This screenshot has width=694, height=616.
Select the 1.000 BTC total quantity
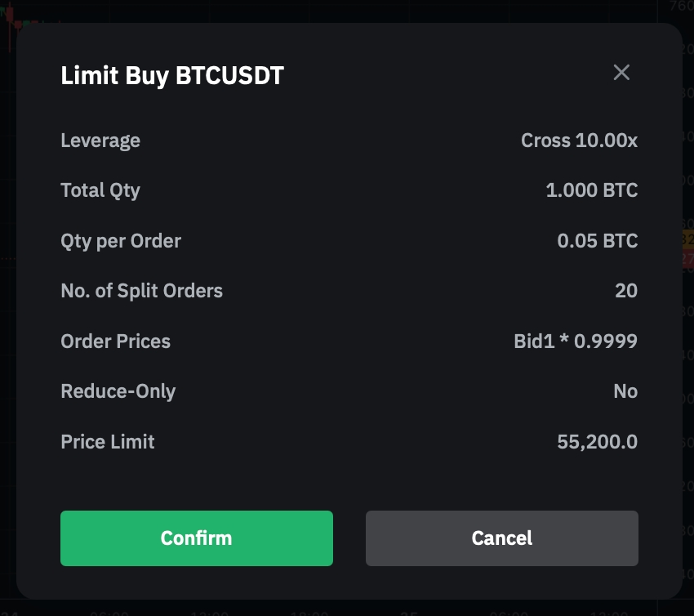click(591, 190)
